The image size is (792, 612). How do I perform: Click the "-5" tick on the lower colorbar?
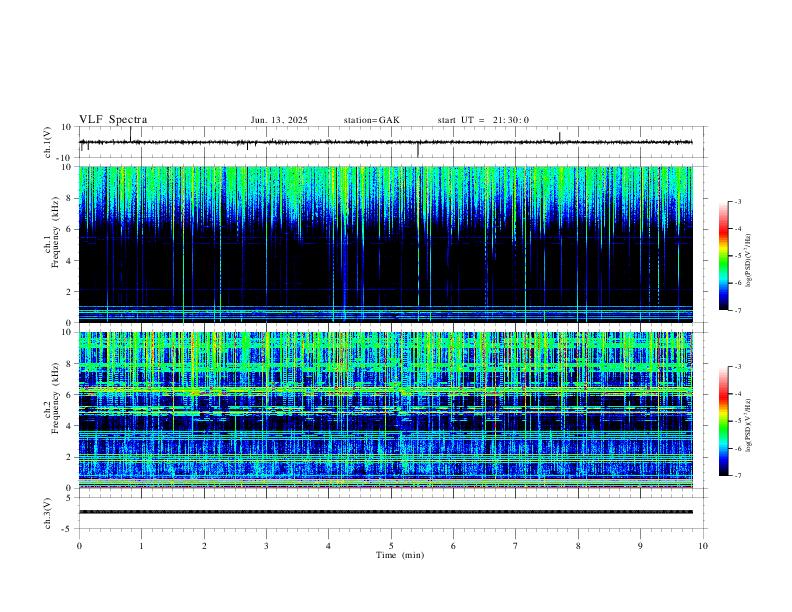pos(737,421)
